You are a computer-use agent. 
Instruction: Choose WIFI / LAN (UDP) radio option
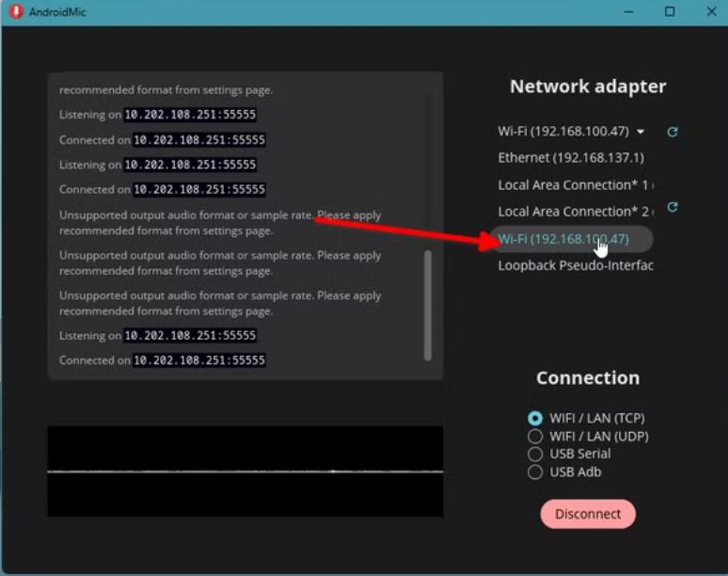(535, 437)
